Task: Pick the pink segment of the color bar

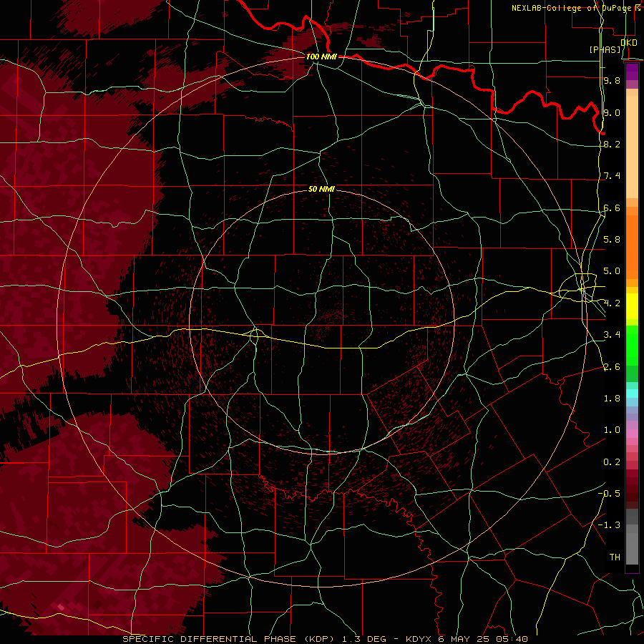Action: click(x=632, y=434)
